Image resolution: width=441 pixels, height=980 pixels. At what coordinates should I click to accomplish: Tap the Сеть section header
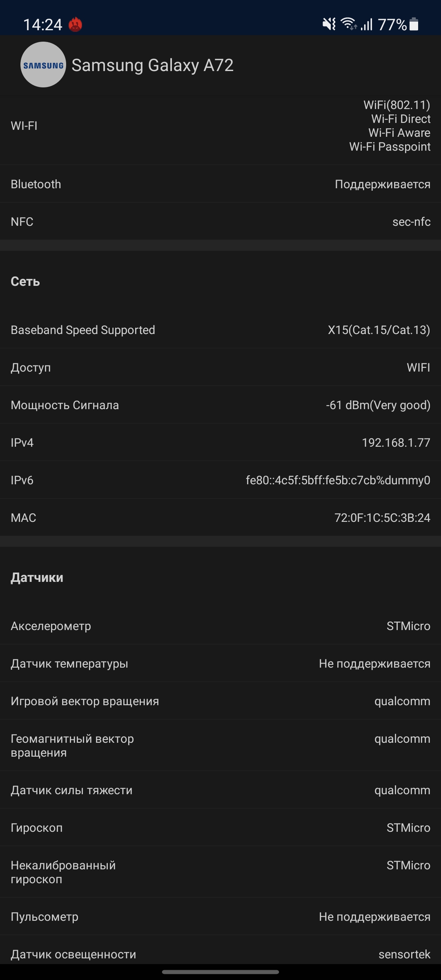[25, 281]
